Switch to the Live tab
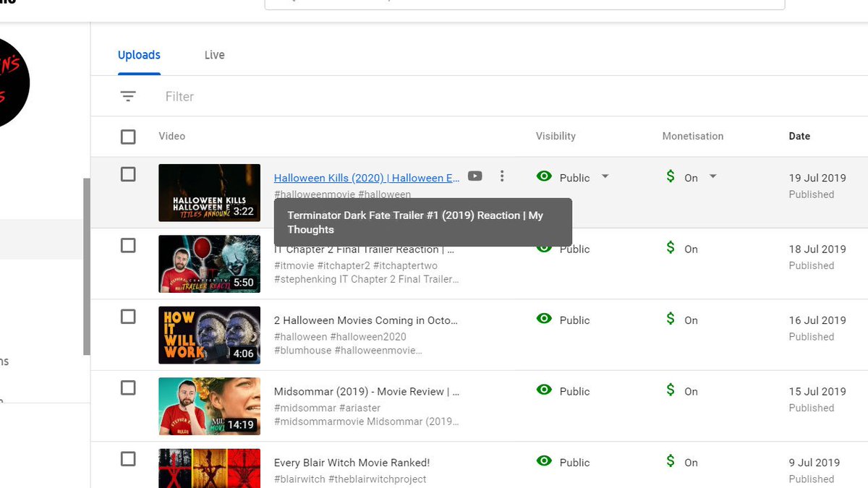Screen dimensions: 868x488 coord(214,55)
